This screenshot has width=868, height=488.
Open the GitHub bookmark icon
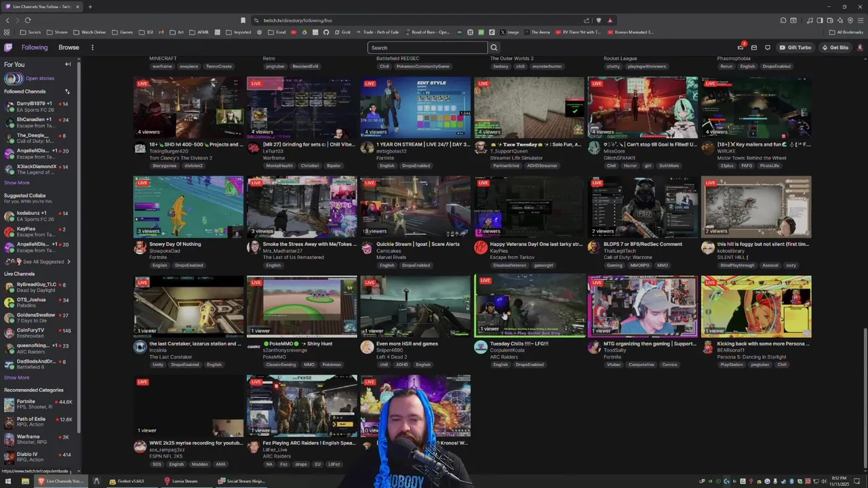pos(326,32)
